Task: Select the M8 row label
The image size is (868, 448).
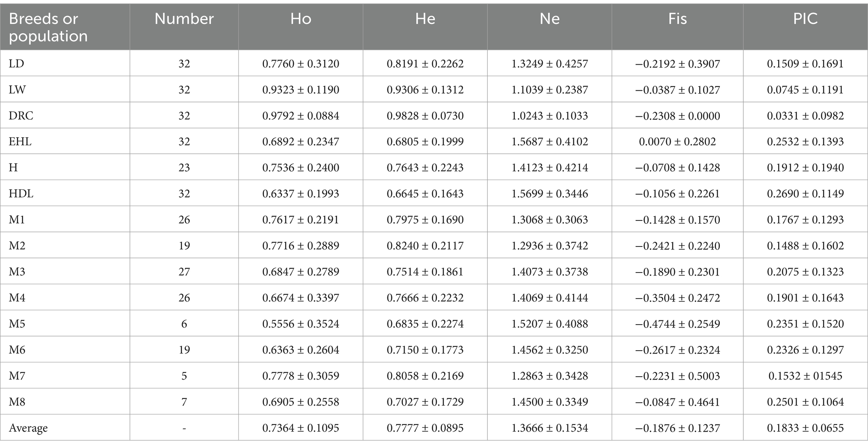Action: tap(17, 402)
